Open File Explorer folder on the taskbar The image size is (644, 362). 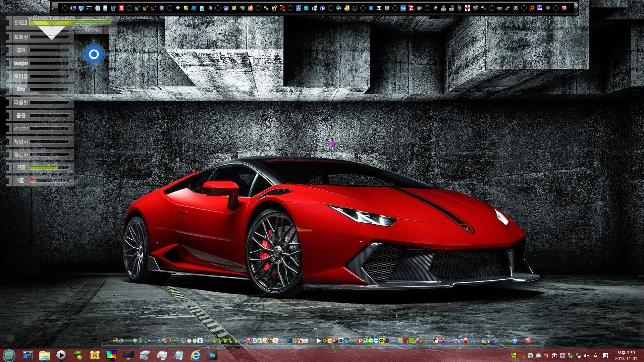coord(45,355)
